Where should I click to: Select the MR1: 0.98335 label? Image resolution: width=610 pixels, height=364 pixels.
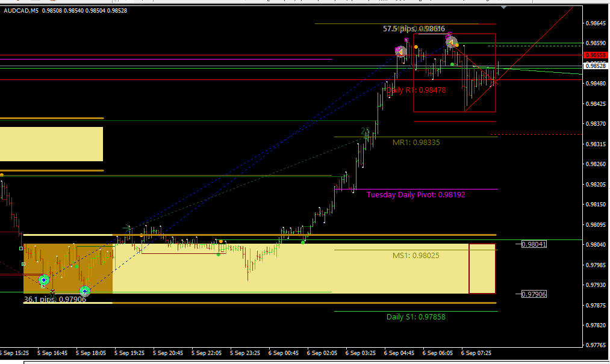tap(416, 143)
